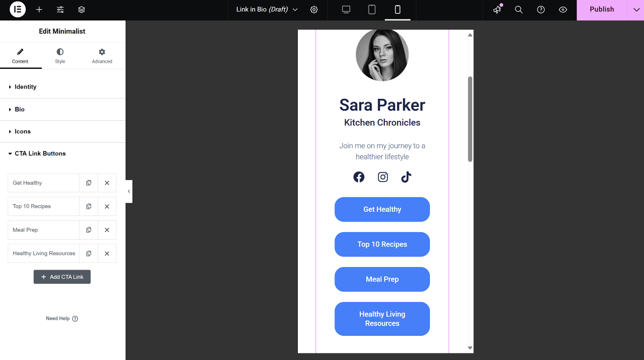The height and width of the screenshot is (360, 644).
Task: Duplicate the Meal Prep CTA item
Action: pos(89,230)
